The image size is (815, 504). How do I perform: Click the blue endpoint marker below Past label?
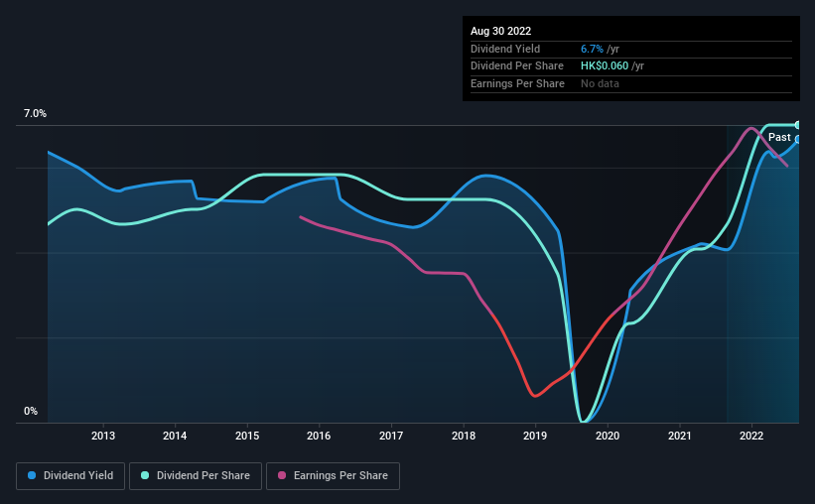[797, 139]
